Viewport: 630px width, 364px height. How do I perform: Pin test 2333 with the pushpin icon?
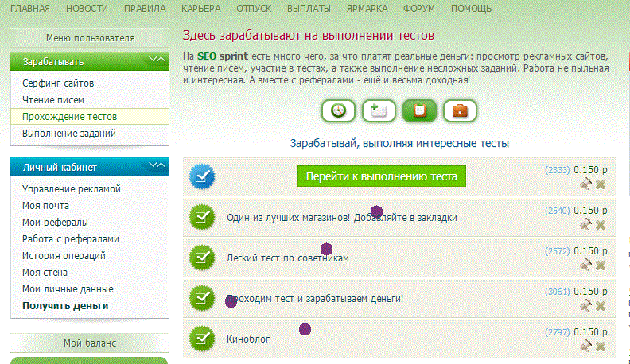coord(585,184)
